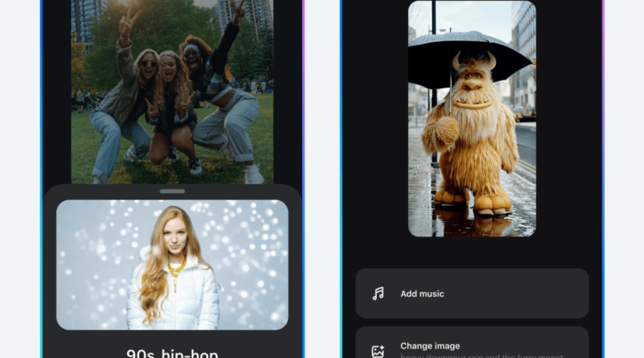Select the snowy woman in white jacket thumbnail
Viewport: 644px width, 358px height.
[172, 265]
